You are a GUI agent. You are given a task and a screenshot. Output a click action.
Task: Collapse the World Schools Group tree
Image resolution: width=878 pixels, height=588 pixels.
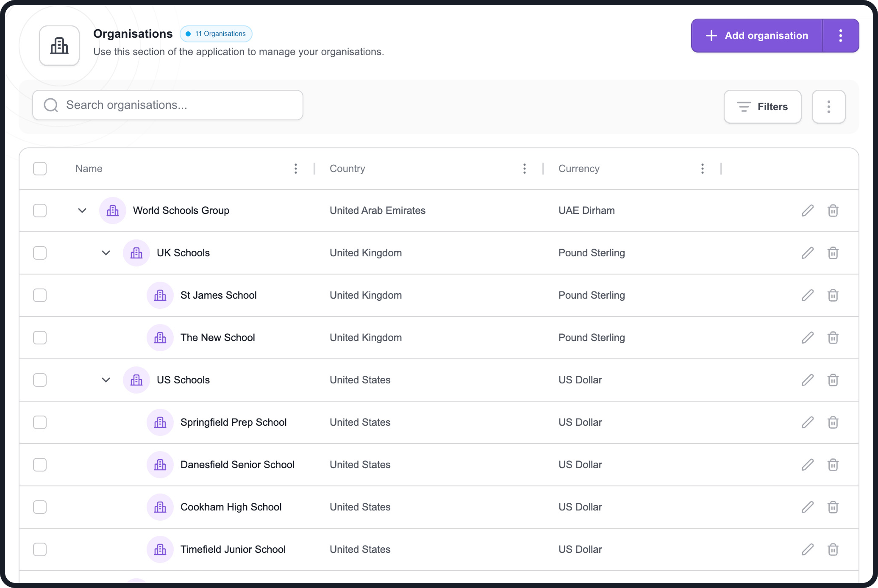coord(82,211)
